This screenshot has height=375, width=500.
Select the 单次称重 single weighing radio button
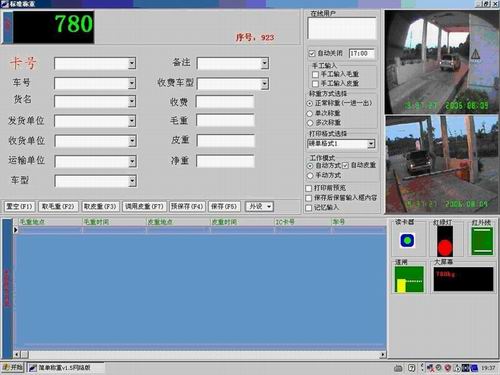coord(310,114)
